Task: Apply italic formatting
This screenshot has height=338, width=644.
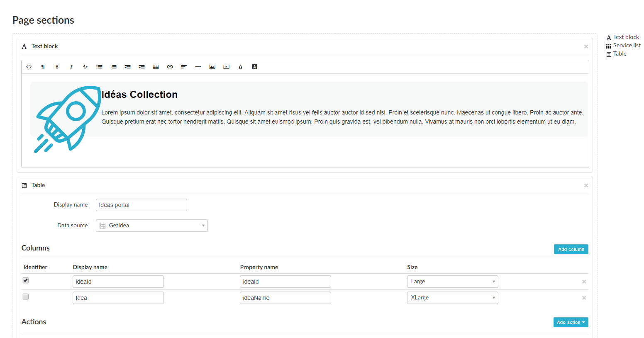Action: point(71,66)
